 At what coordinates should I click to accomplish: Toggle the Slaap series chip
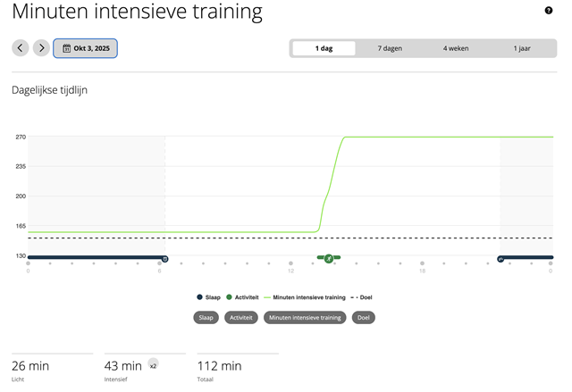[206, 317]
